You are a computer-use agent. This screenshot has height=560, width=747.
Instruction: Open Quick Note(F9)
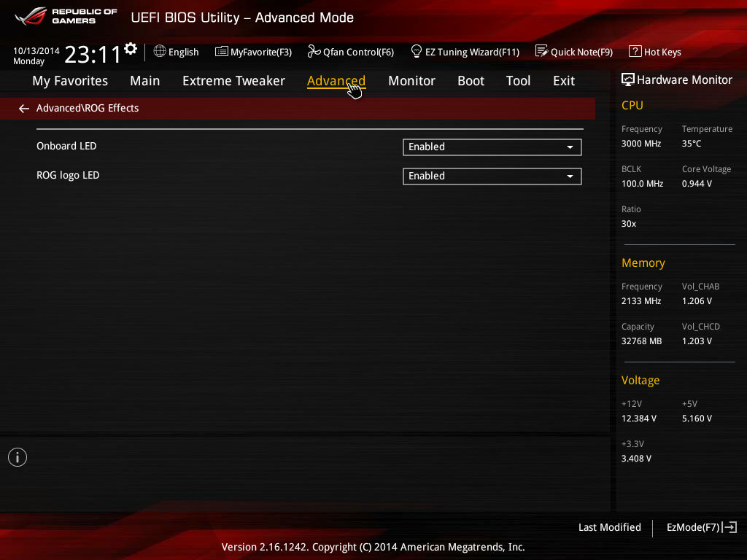574,52
